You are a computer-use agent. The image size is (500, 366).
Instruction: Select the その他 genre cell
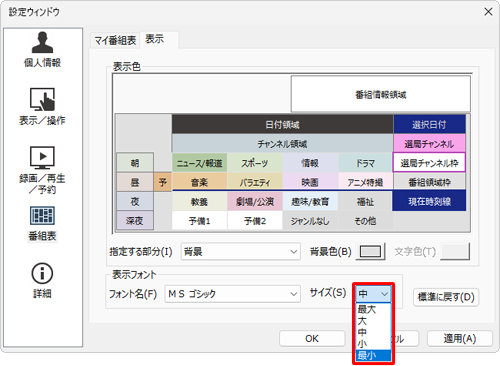[365, 221]
